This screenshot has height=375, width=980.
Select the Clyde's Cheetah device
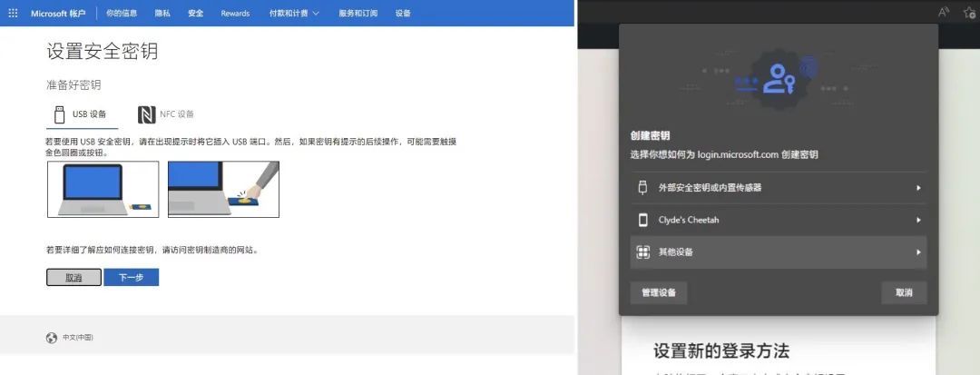coord(779,220)
